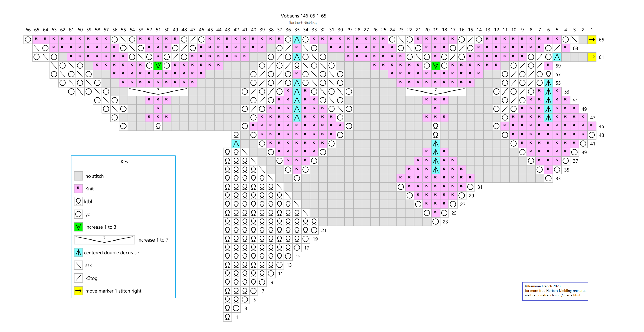Image resolution: width=644 pixels, height=332 pixels.
Task: Click the Herbert Niebling subtitle text
Action: click(302, 22)
